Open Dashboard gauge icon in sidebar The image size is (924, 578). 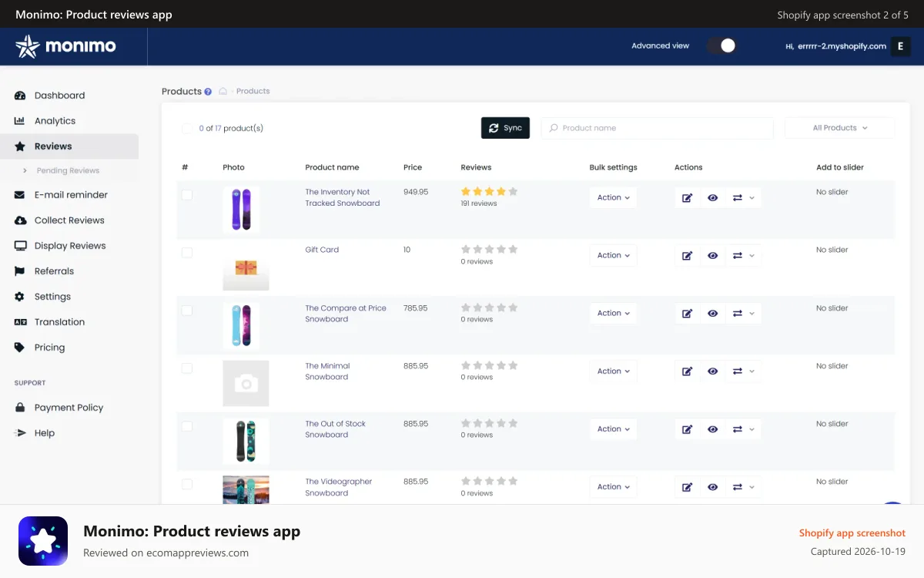pyautogui.click(x=20, y=96)
